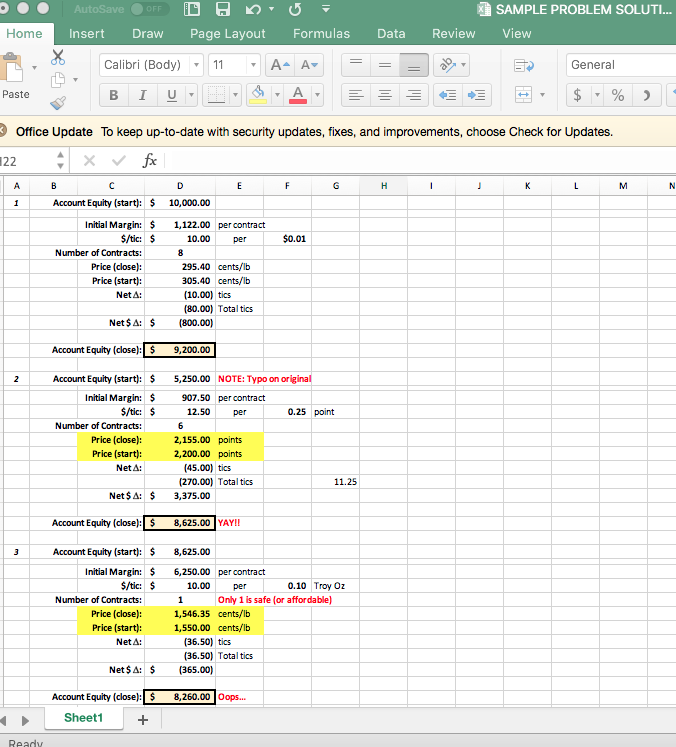The height and width of the screenshot is (747, 676).
Task: Align text left
Action: tap(356, 95)
